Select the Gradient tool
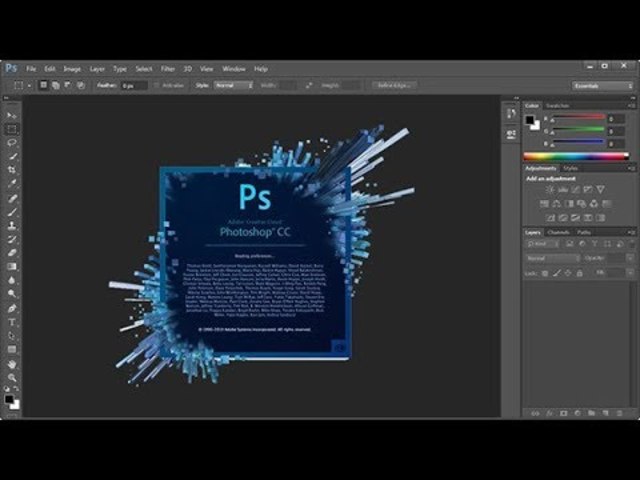The image size is (640, 480). click(x=12, y=267)
